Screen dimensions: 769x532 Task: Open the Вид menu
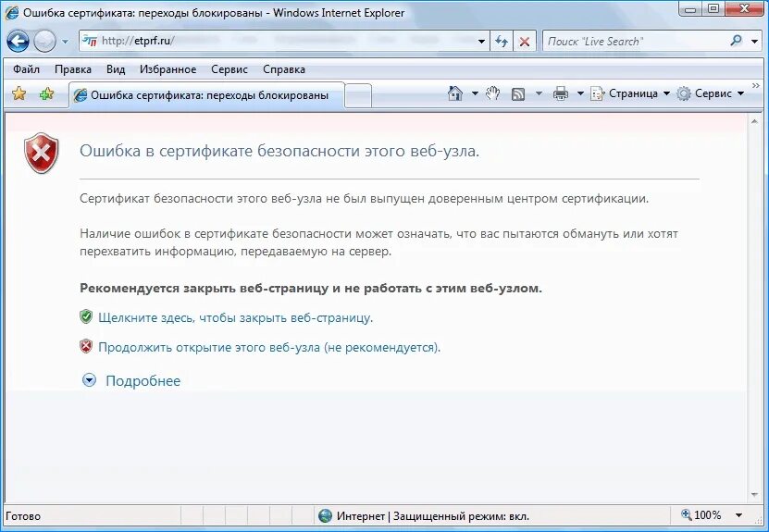[x=116, y=69]
